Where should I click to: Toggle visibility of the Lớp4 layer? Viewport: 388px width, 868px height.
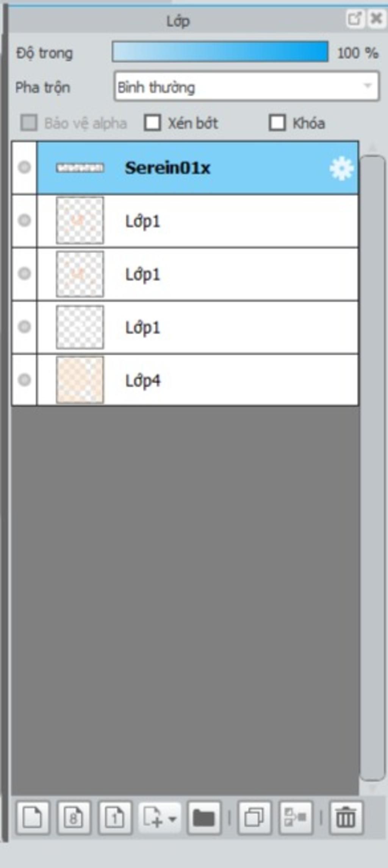25,380
